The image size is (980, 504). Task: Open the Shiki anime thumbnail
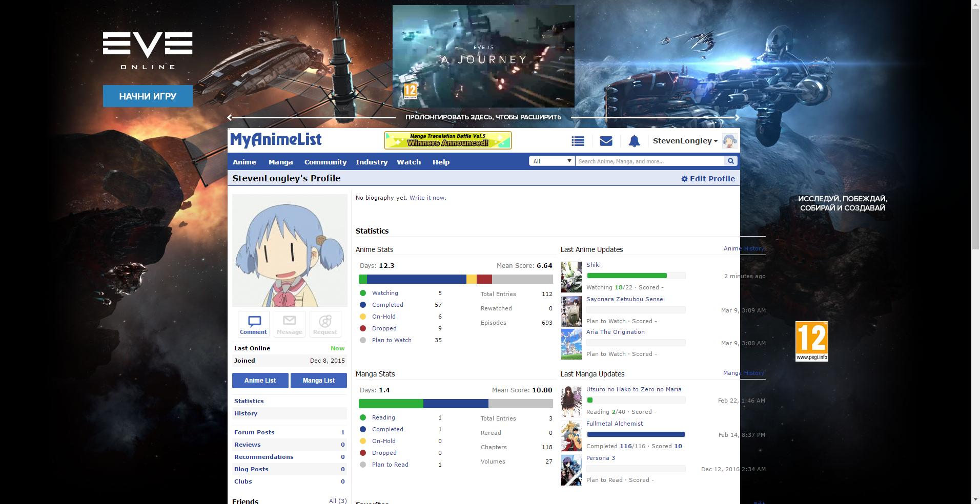571,277
